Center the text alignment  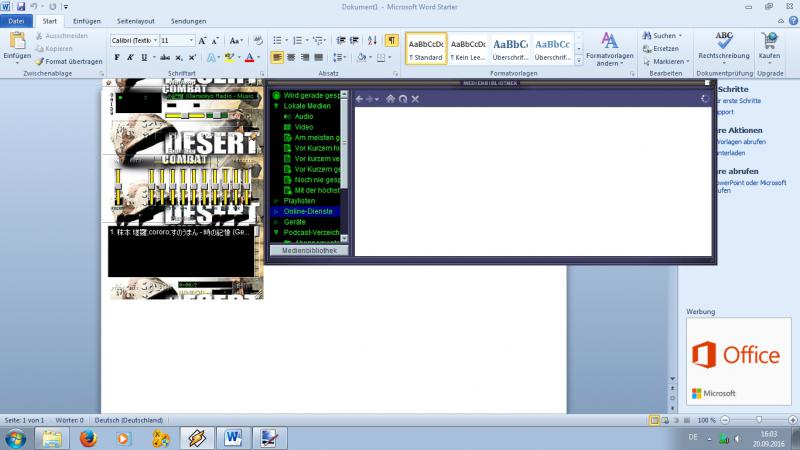pyautogui.click(x=291, y=58)
